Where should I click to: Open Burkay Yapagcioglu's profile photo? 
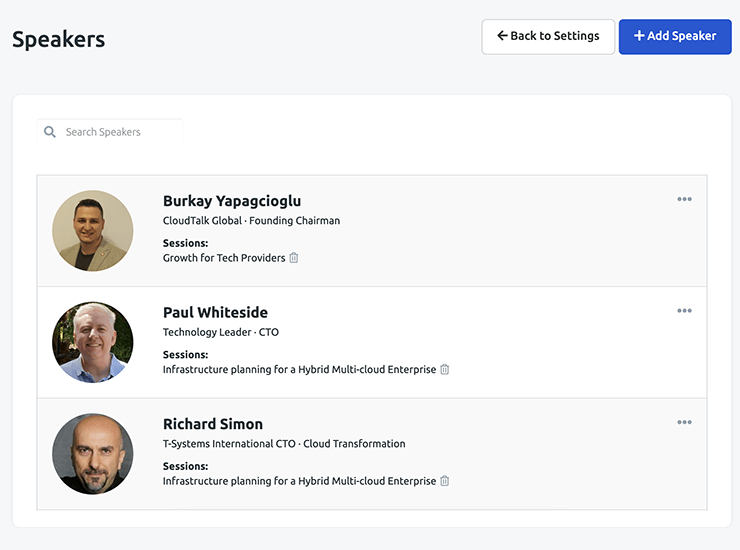coord(93,231)
